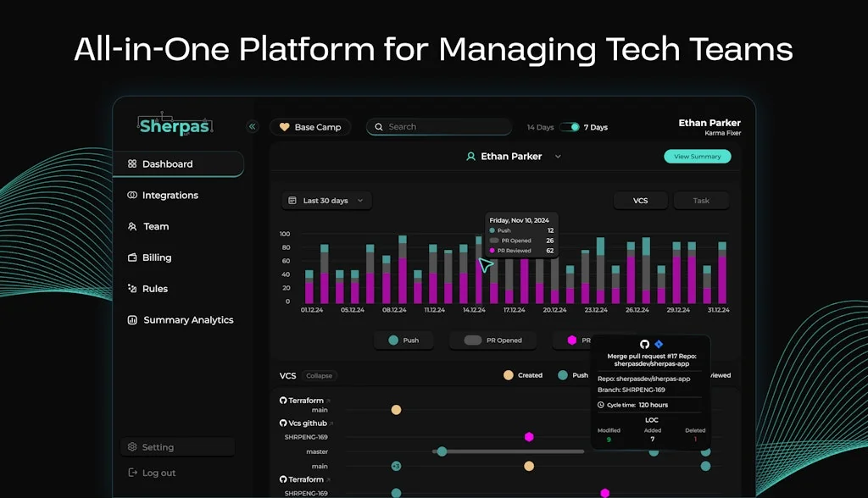Image resolution: width=868 pixels, height=498 pixels.
Task: Collapse the VCS section
Action: [320, 375]
